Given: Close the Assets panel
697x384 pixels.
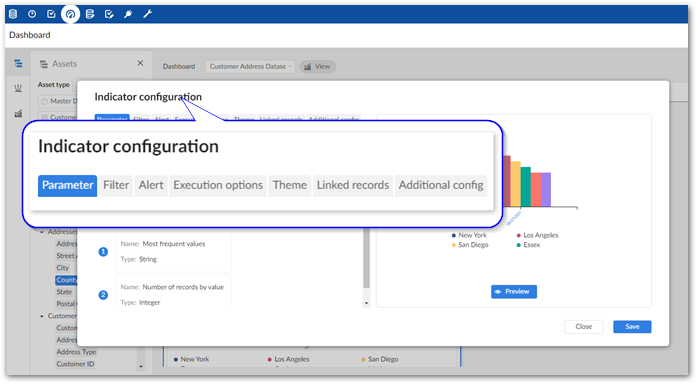Looking at the screenshot, I should (140, 63).
